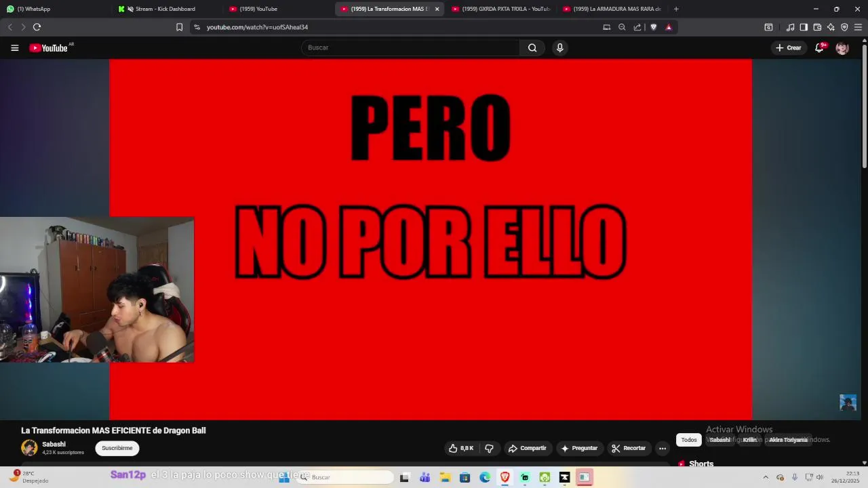Go back with browser back arrow
Screen dimensions: 868x488
[9, 27]
